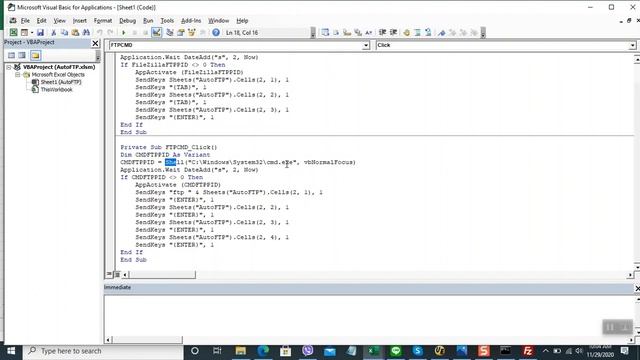Viewport: 640px width, 360px height.
Task: Open the Edit menu
Action: click(41, 20)
